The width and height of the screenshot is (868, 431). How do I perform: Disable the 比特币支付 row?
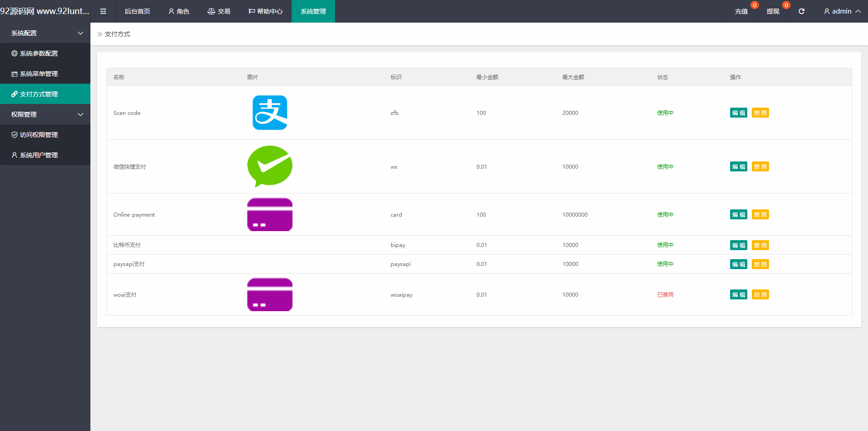(x=760, y=245)
